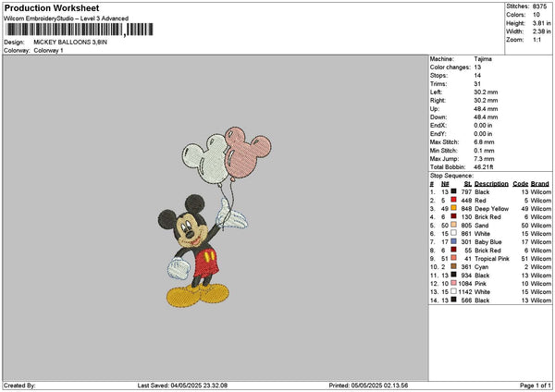Click the Code column header
Screen dimensions: 555x392
[x=520, y=184]
